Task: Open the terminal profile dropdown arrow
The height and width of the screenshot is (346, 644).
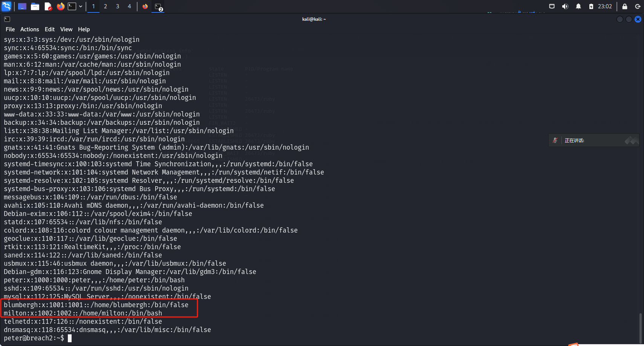Action: (x=81, y=6)
